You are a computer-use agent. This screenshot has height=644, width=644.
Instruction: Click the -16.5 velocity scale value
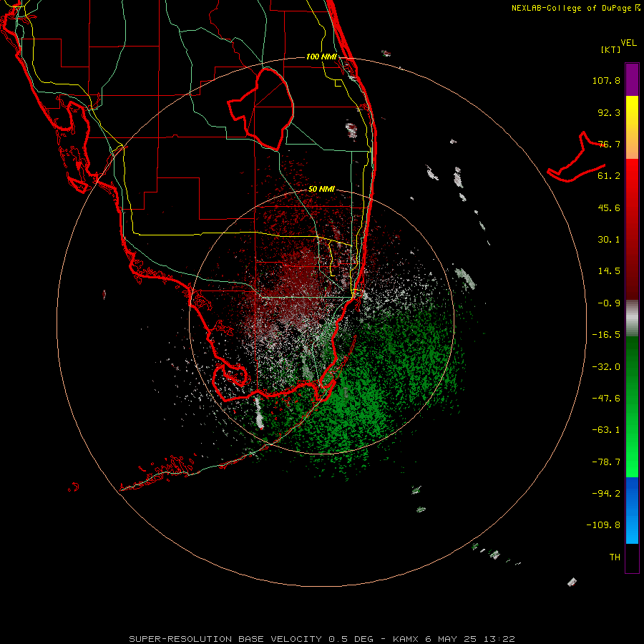606,335
